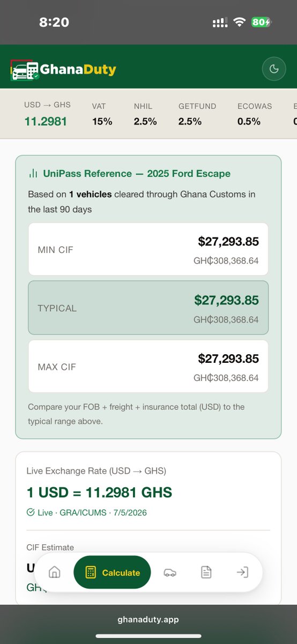Tap the ghanaduty.app address bar
The height and width of the screenshot is (644, 297).
click(x=148, y=619)
